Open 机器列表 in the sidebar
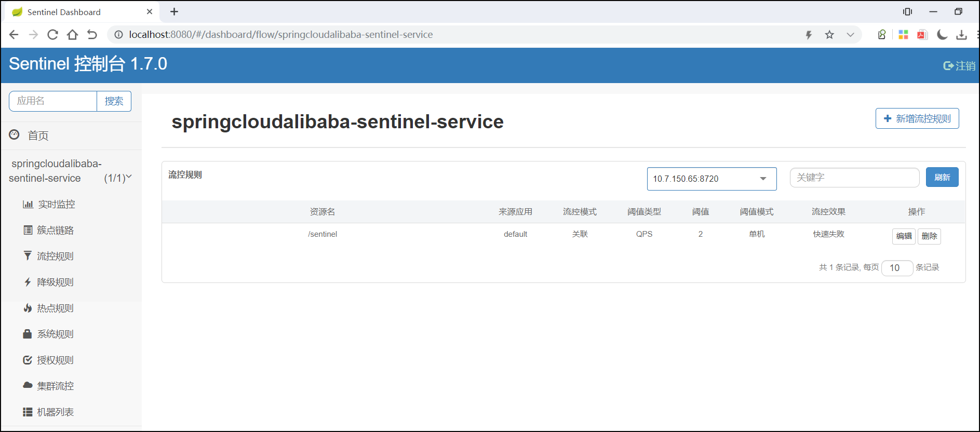Screen dimensions: 980x432 coord(56,412)
